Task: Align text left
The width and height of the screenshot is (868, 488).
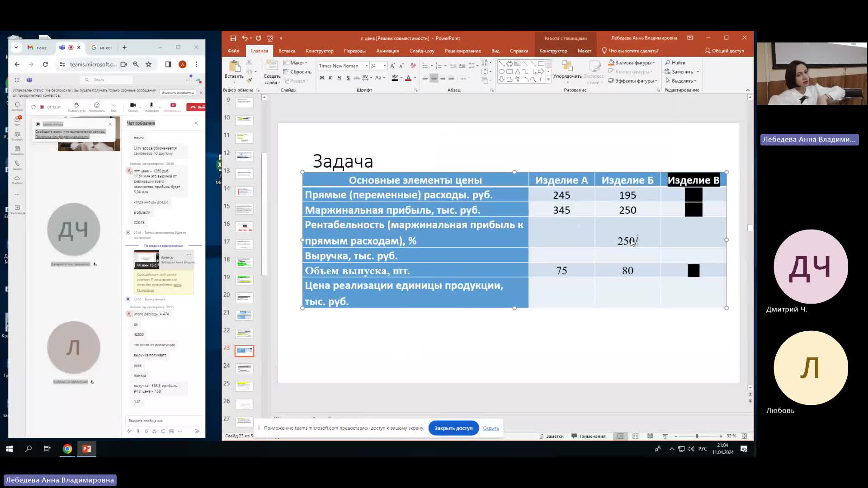Action: click(x=425, y=78)
